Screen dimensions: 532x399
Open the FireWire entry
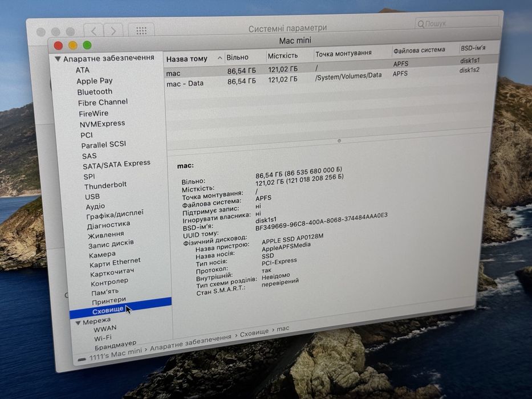point(94,113)
